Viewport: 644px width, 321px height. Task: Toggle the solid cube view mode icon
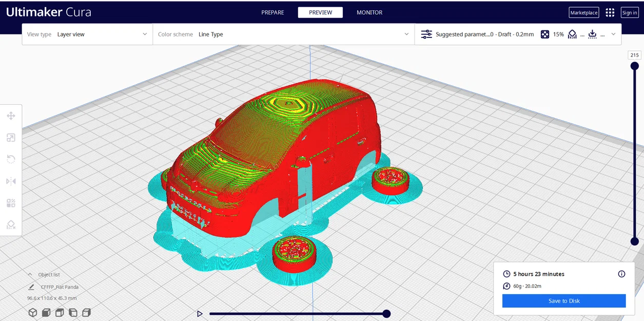[46, 312]
